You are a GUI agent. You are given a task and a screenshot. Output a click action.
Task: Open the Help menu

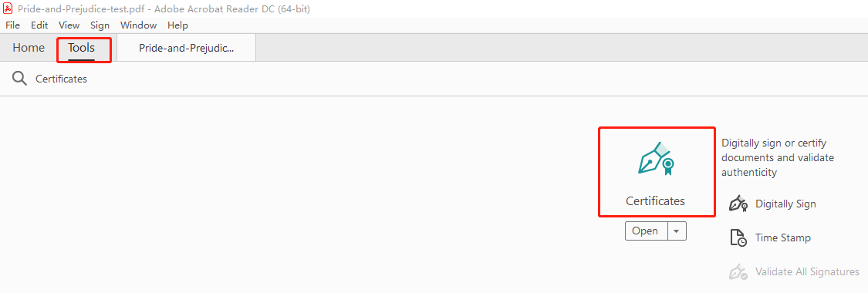click(177, 25)
